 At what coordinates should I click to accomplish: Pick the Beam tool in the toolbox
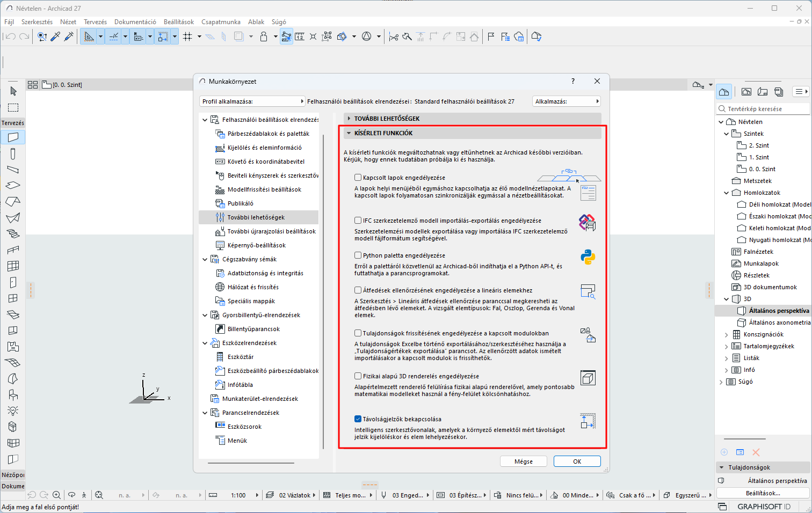click(x=13, y=170)
